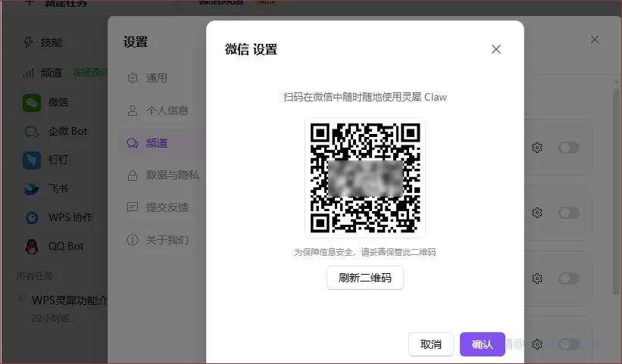Click the 频道 signal bars icon in sidebar

tap(28, 73)
